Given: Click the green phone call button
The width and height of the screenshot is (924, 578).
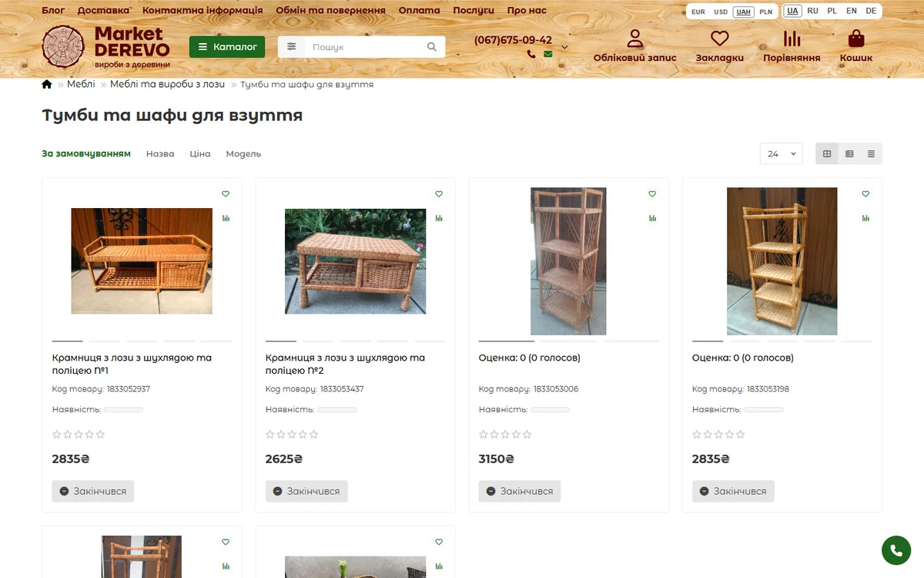Looking at the screenshot, I should pyautogui.click(x=896, y=550).
